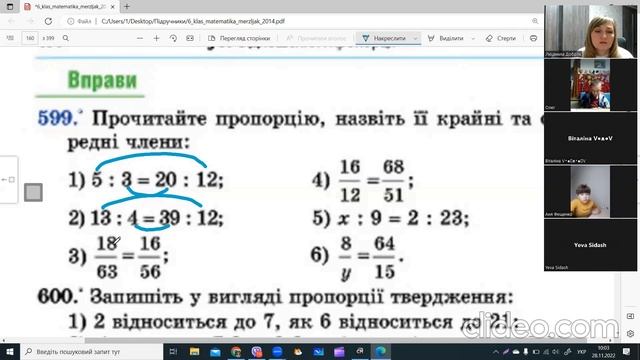Zoom out the PDF with minus icon

[140, 38]
